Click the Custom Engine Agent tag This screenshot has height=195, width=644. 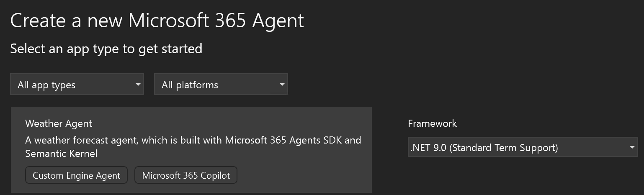[77, 175]
